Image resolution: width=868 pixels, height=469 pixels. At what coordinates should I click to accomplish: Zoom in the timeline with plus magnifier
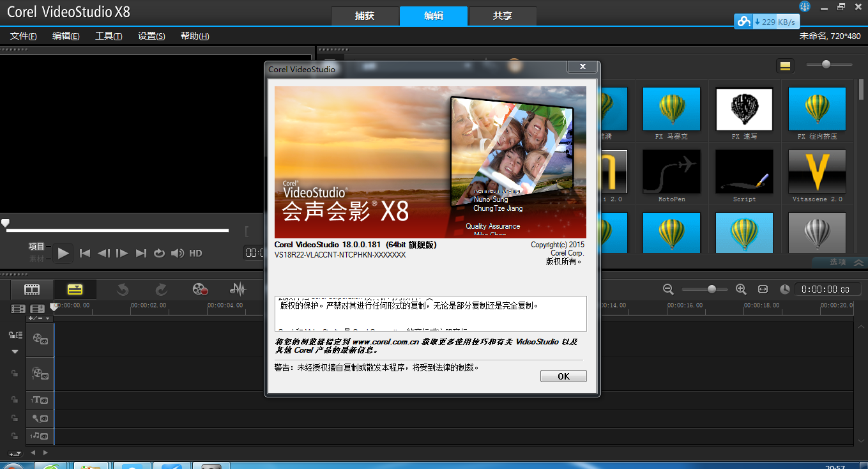(741, 289)
